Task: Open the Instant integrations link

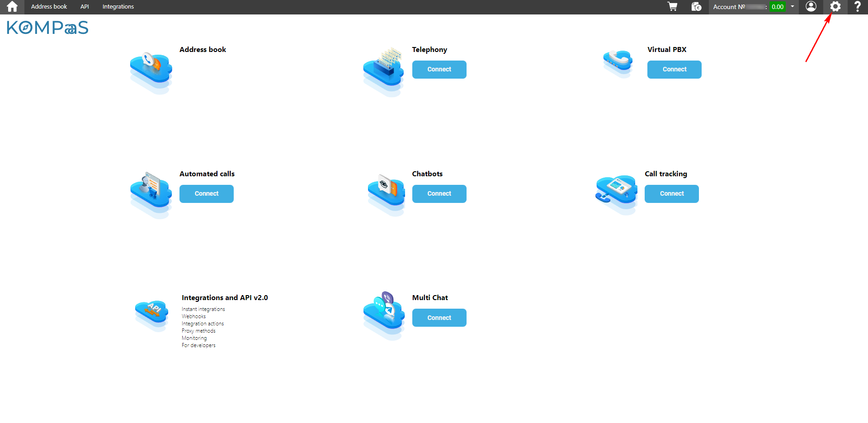Action: [203, 309]
